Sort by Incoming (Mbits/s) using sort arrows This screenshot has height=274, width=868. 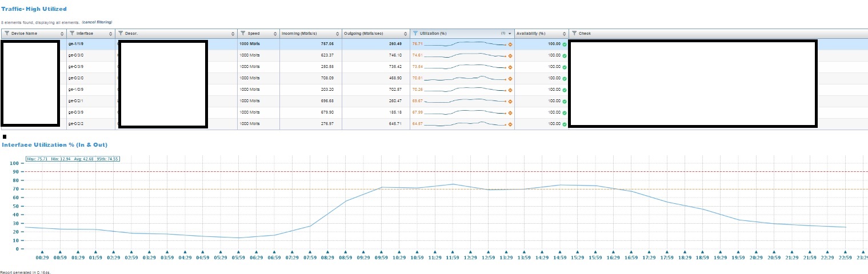click(x=337, y=34)
